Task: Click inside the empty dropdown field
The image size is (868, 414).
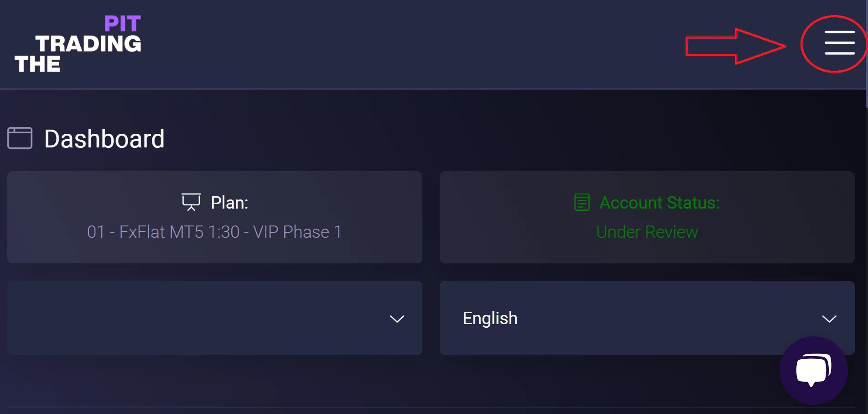Action: (x=196, y=318)
